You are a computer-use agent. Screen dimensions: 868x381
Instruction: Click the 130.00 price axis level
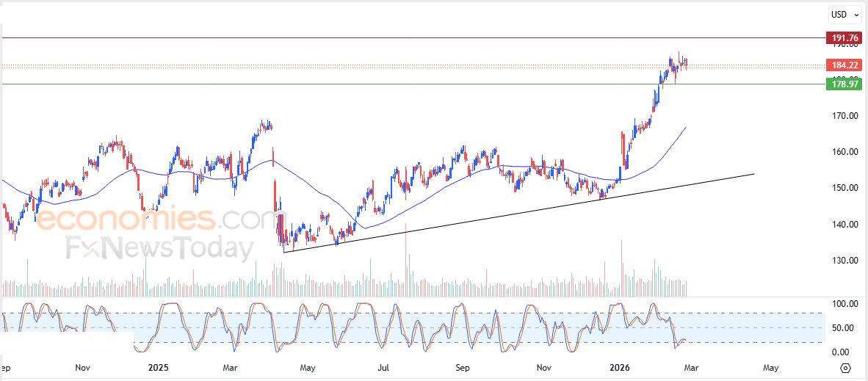(x=844, y=261)
